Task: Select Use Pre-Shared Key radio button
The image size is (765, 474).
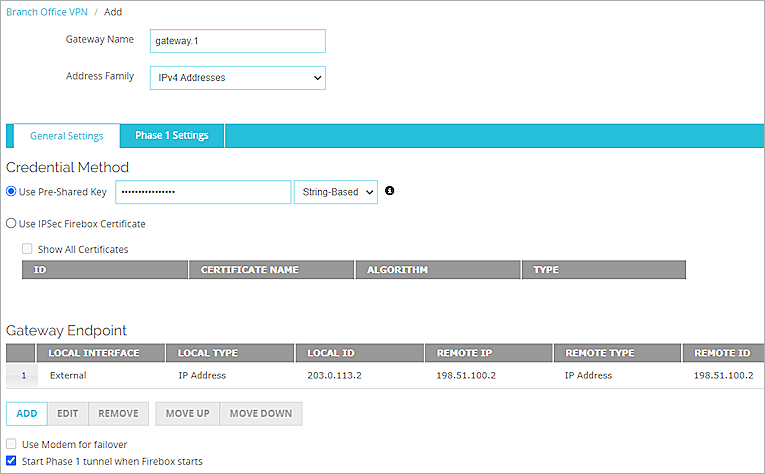Action: 12,192
